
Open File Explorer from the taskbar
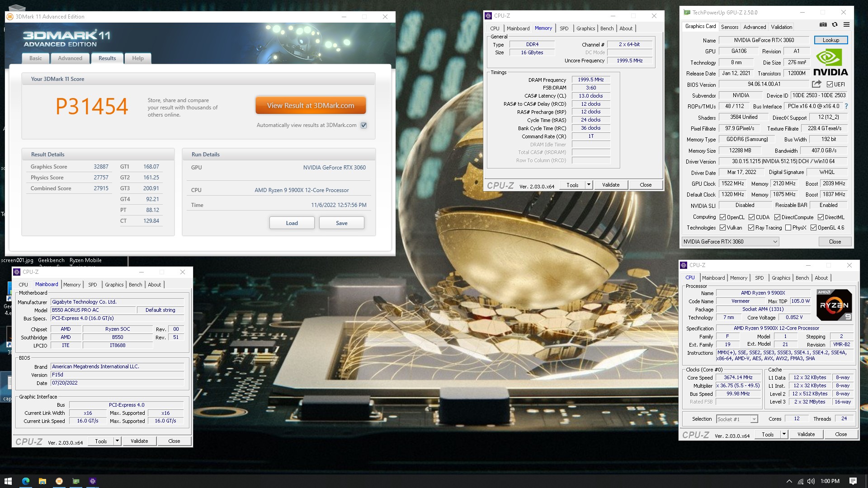click(x=42, y=481)
